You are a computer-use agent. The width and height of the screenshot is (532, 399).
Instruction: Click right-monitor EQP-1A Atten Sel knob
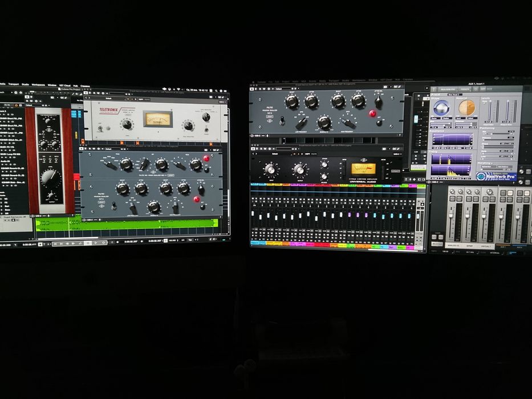point(379,101)
